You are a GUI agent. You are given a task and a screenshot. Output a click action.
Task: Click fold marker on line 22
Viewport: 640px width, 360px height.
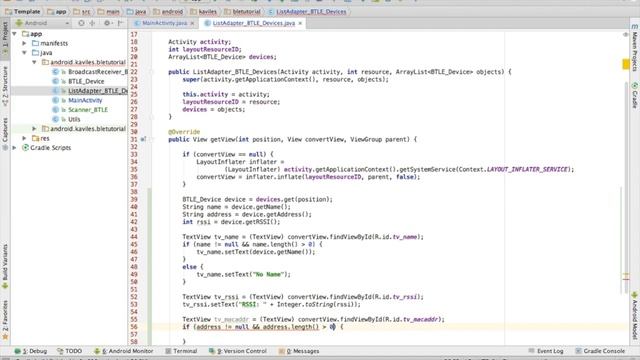(x=151, y=72)
